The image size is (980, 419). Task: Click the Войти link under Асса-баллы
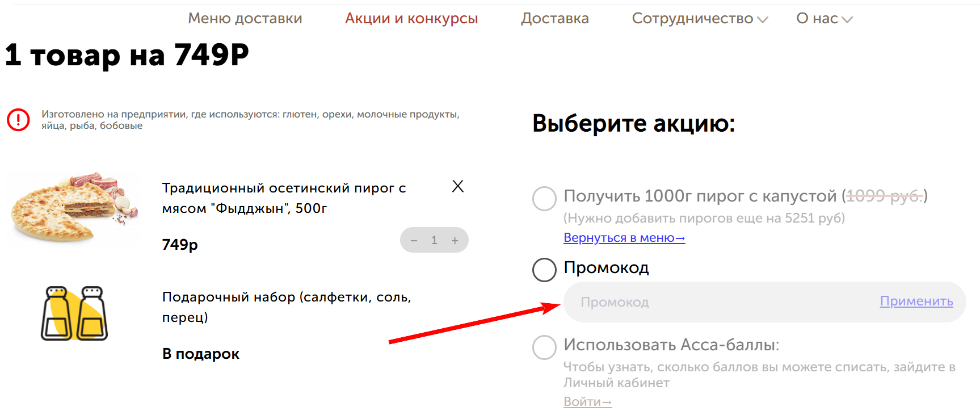coord(587,402)
